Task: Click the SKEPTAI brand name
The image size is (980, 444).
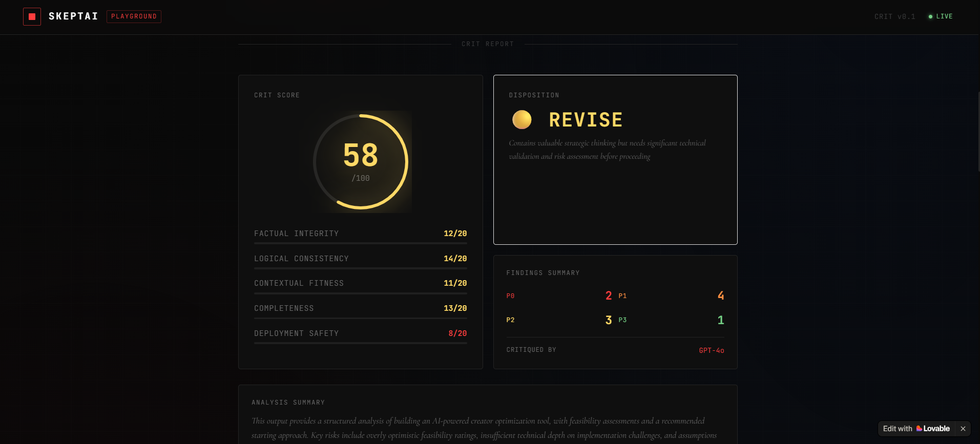Action: [x=73, y=16]
